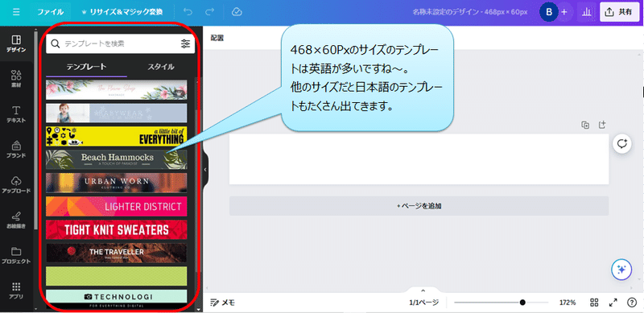Click the 共有 share button

click(x=618, y=12)
